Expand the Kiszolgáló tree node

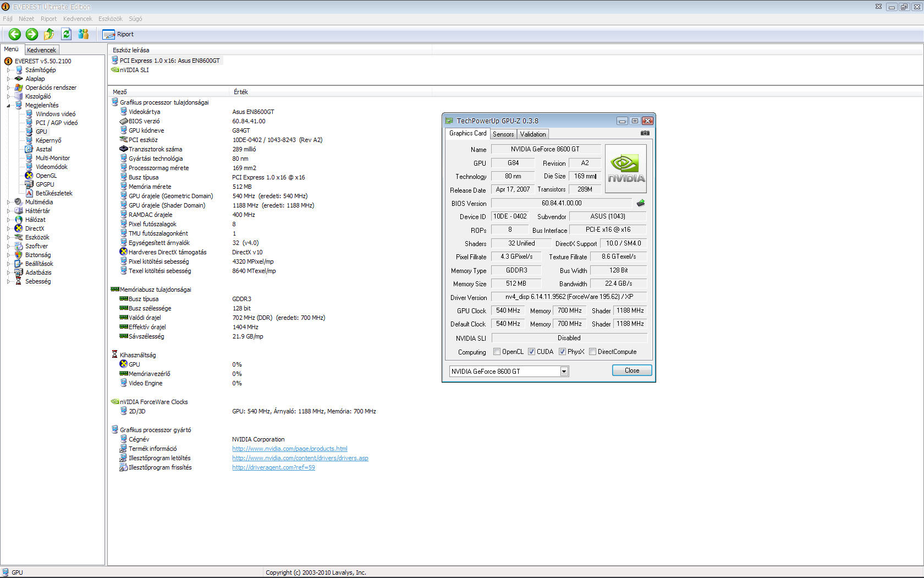tap(8, 96)
